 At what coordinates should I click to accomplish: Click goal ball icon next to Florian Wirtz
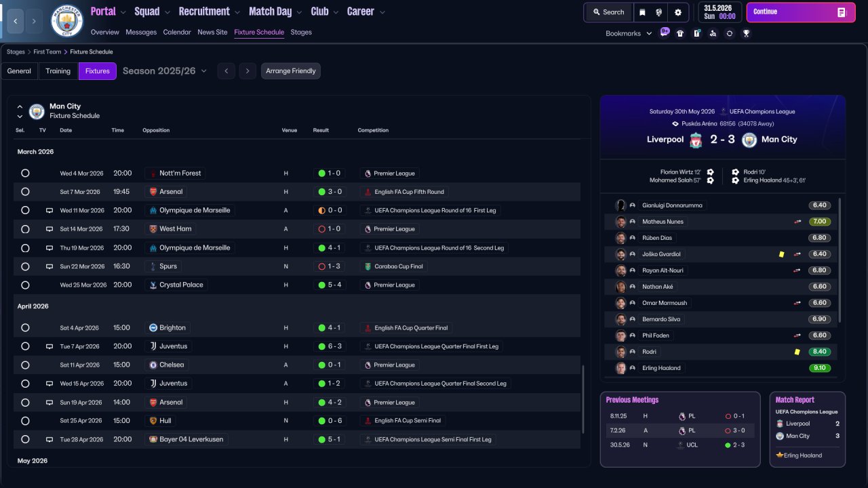pyautogui.click(x=710, y=172)
